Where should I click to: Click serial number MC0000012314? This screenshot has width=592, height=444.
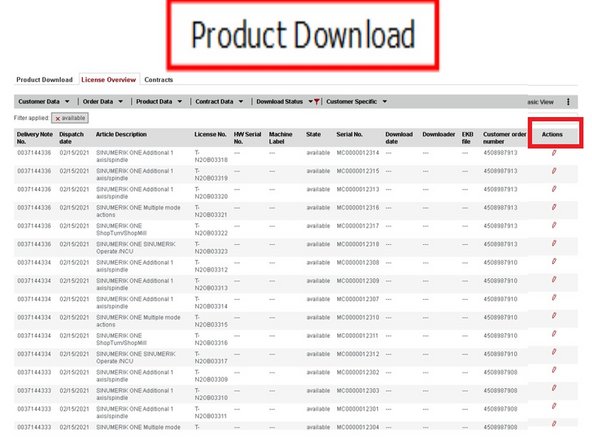[358, 153]
